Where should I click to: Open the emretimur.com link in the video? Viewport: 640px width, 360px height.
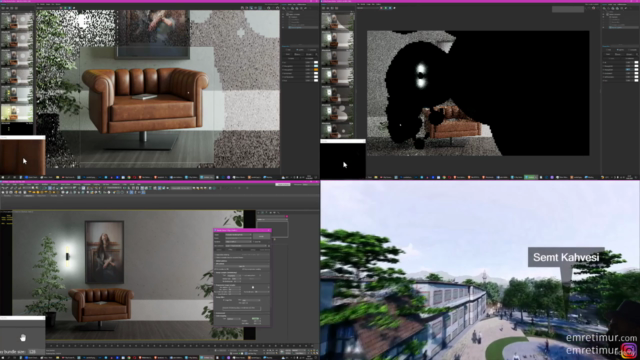[601, 338]
